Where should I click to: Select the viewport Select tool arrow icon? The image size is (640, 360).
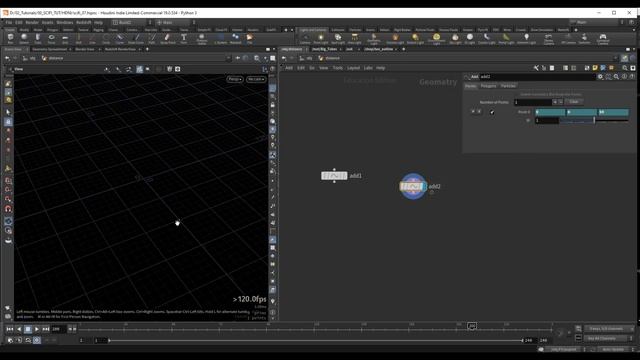click(8, 112)
